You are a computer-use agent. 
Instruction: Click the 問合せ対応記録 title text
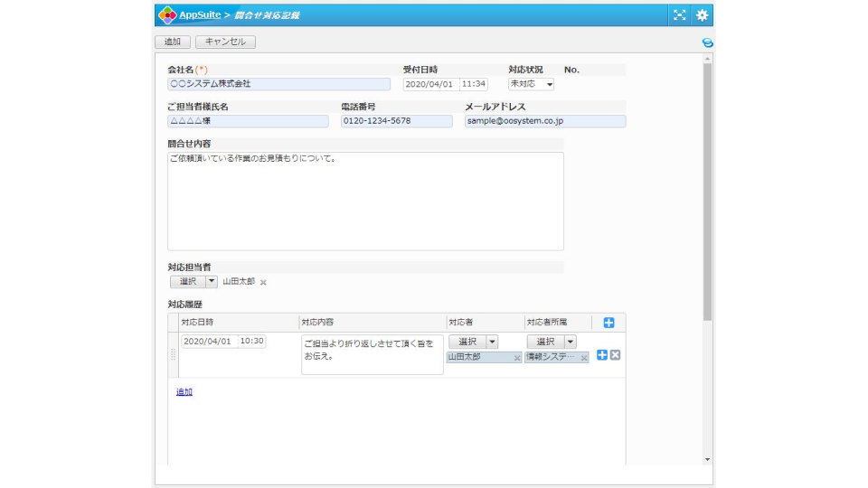coord(266,15)
